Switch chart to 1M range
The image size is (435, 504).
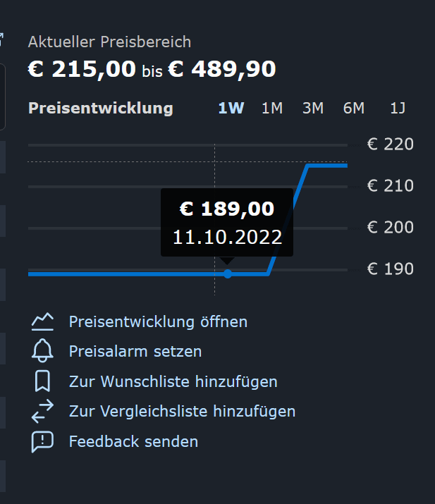click(272, 109)
